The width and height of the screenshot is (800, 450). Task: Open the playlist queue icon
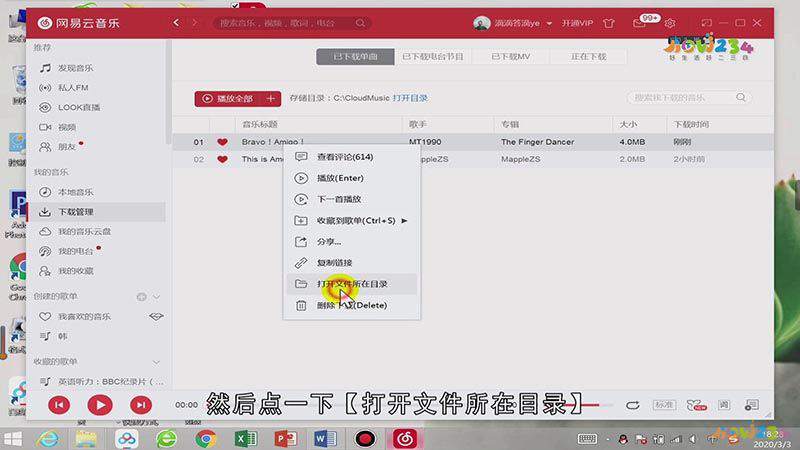(x=751, y=405)
